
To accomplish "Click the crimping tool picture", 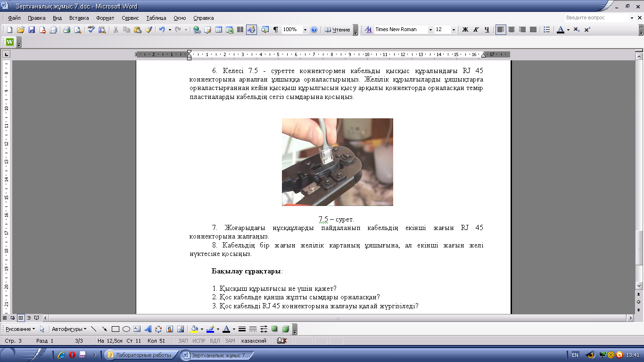I will [x=338, y=162].
